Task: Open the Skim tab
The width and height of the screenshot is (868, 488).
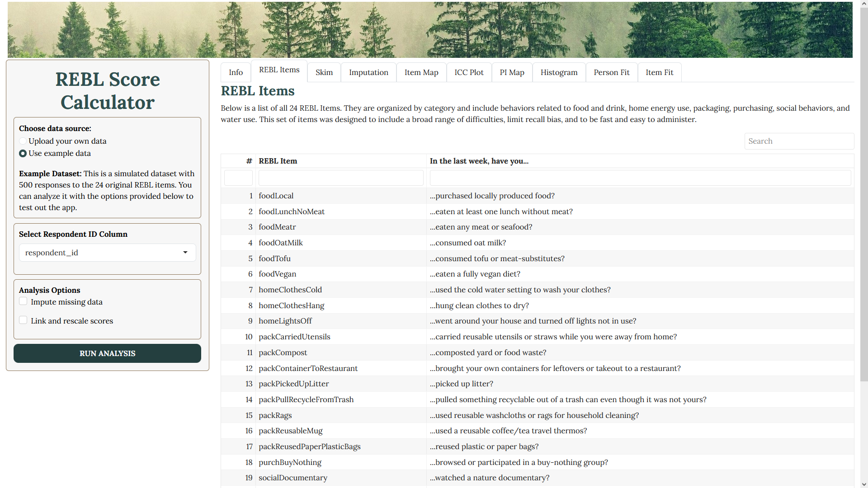Action: (x=324, y=72)
